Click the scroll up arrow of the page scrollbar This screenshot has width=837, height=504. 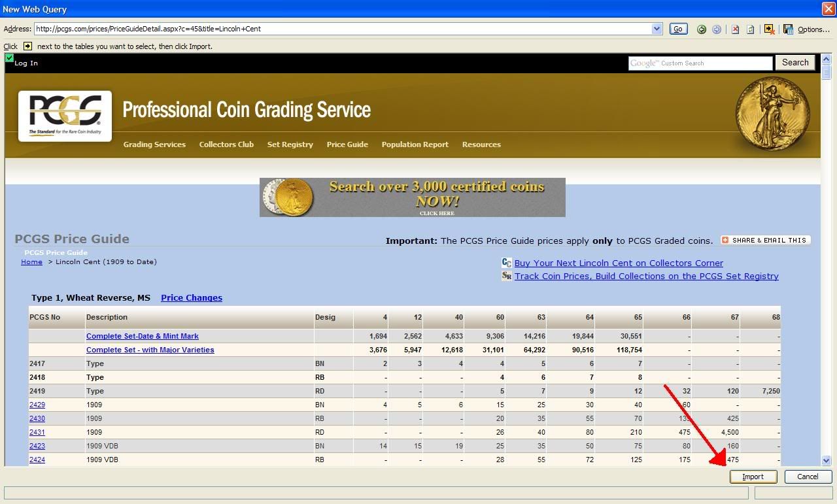click(x=826, y=59)
